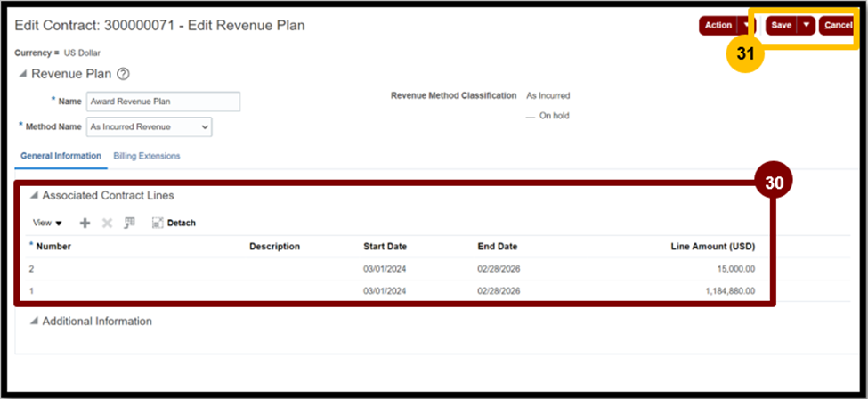Click the Save button

(781, 26)
